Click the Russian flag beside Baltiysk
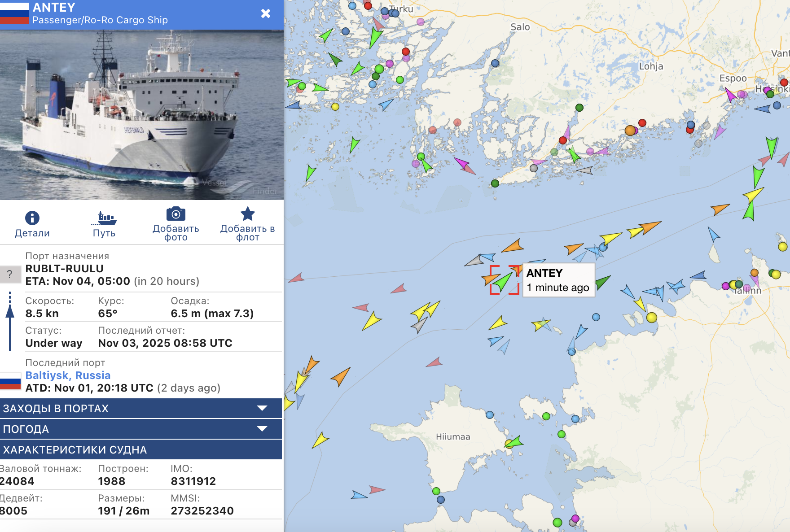The height and width of the screenshot is (532, 790). (x=10, y=382)
